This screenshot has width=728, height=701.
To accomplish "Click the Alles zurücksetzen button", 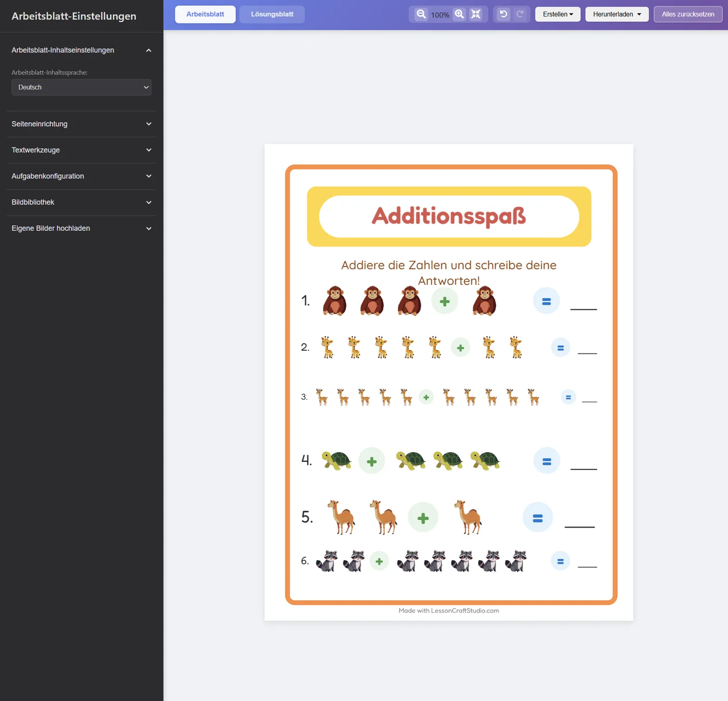I will [688, 14].
